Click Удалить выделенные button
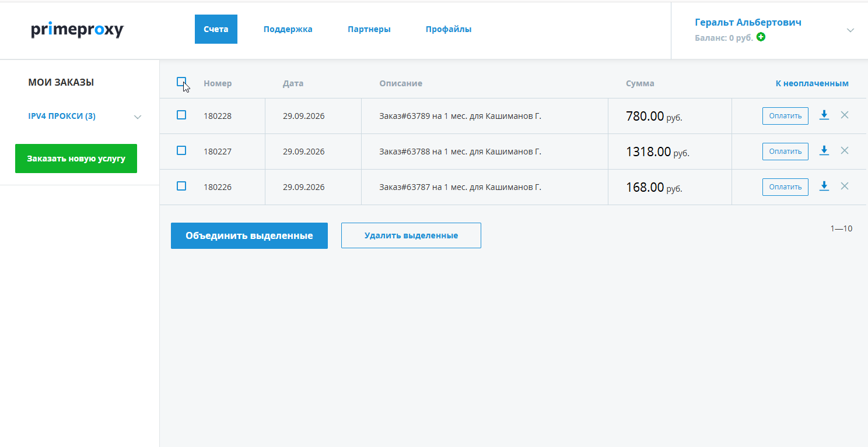 [x=411, y=235]
